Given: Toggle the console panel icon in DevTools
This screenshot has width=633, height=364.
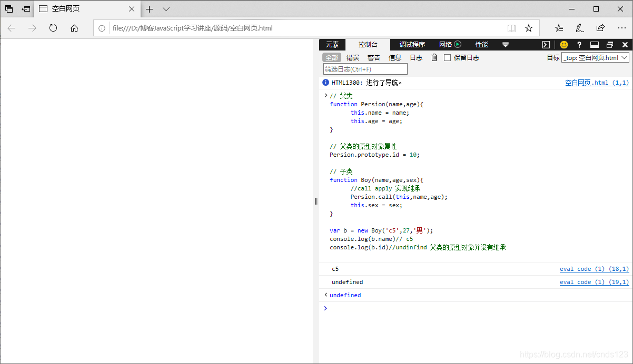Looking at the screenshot, I should click(547, 45).
